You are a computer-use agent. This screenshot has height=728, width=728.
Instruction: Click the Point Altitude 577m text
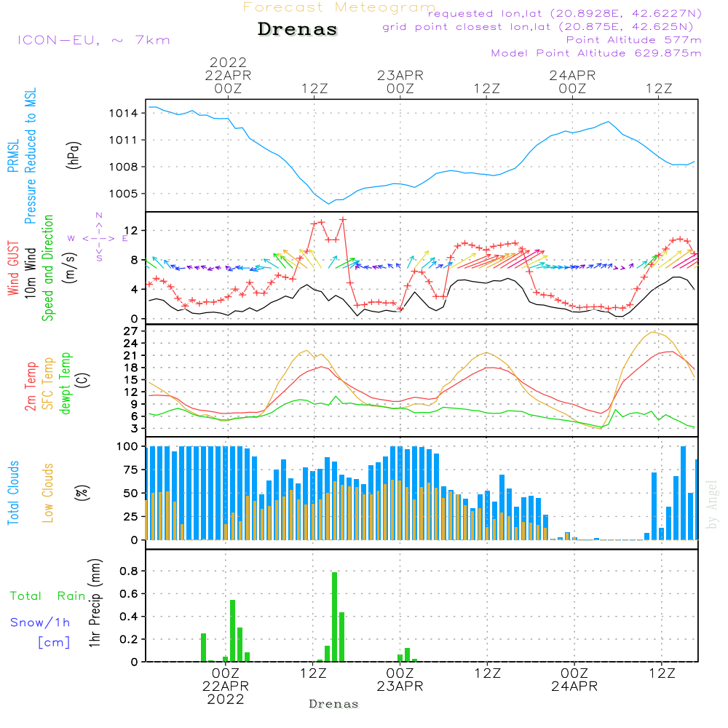click(x=634, y=40)
